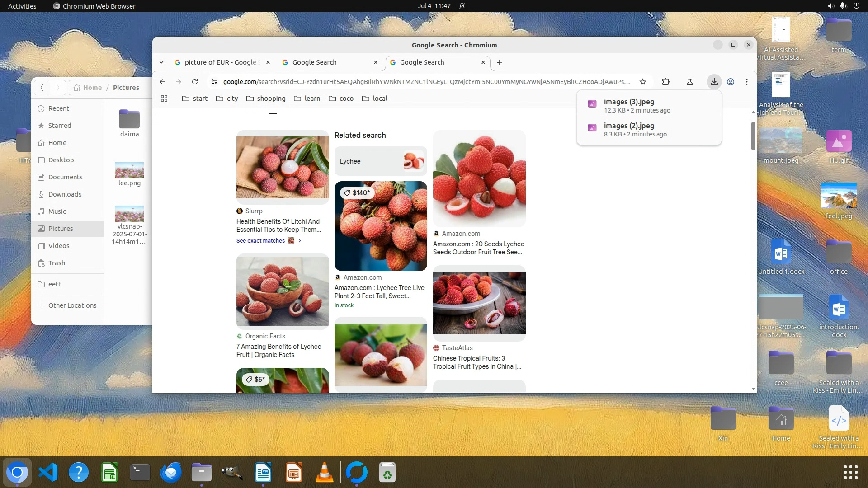
Task: Click the Chromium downloads icon
Action: (714, 82)
